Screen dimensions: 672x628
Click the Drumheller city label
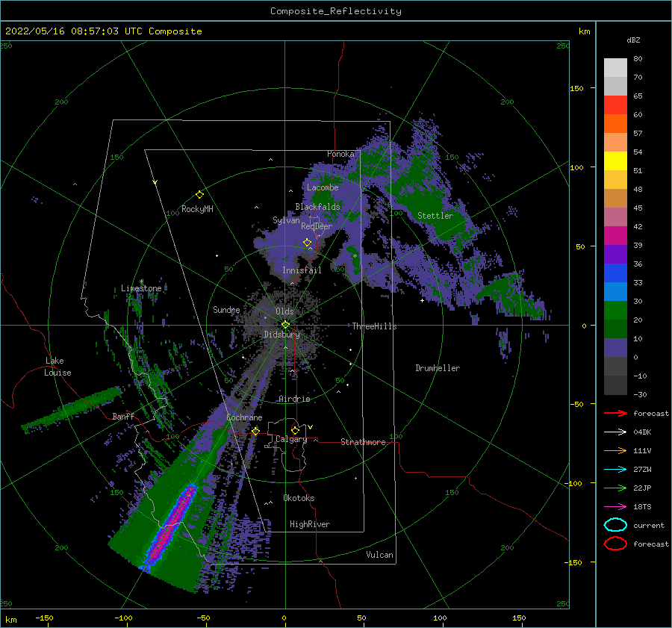pyautogui.click(x=438, y=368)
